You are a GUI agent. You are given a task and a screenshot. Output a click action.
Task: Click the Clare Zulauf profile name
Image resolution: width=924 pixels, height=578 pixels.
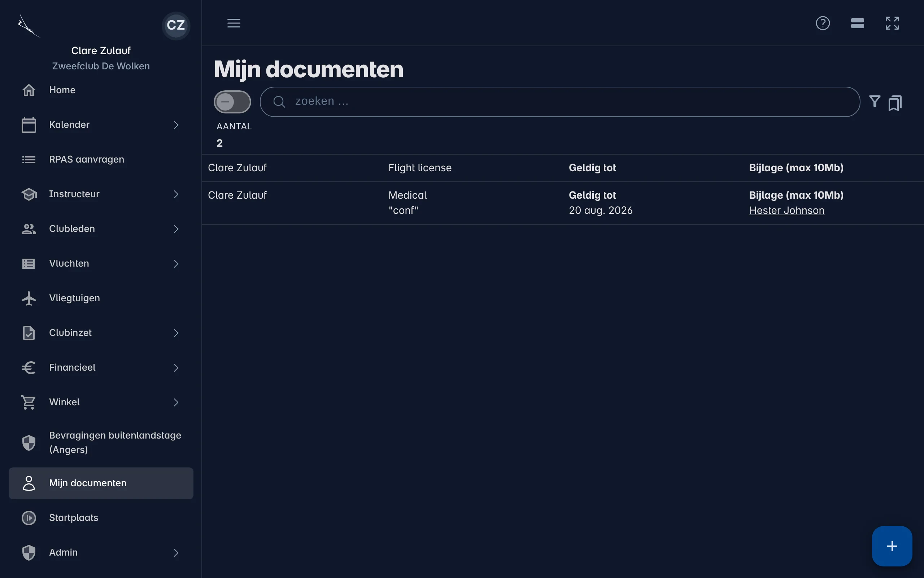[x=101, y=51]
